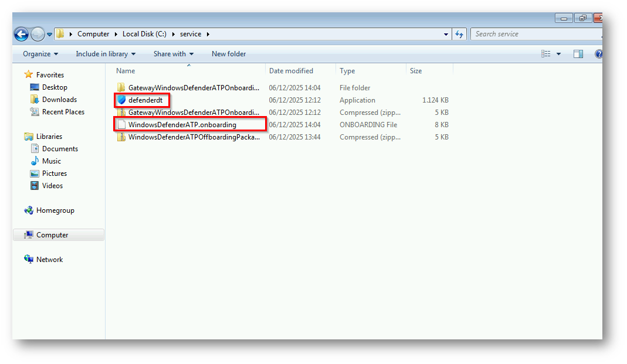Click the Homegroup icon

[28, 210]
